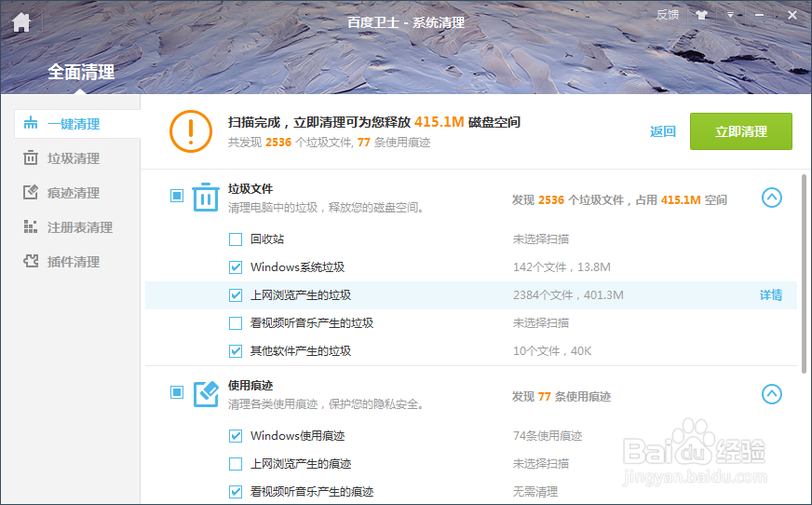Screen dimensions: 812x505
Task: Collapse the 垃圾文件 section chevron
Action: click(772, 198)
